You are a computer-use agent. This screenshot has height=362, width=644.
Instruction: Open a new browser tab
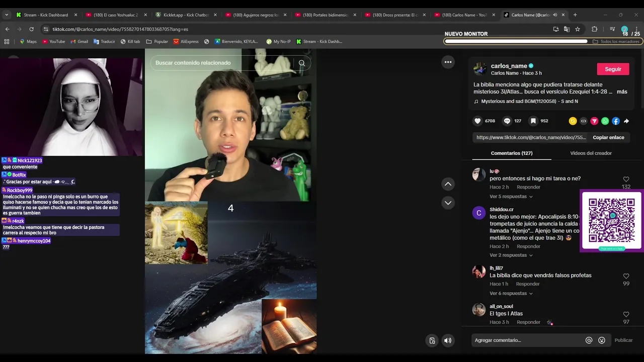[x=575, y=15]
